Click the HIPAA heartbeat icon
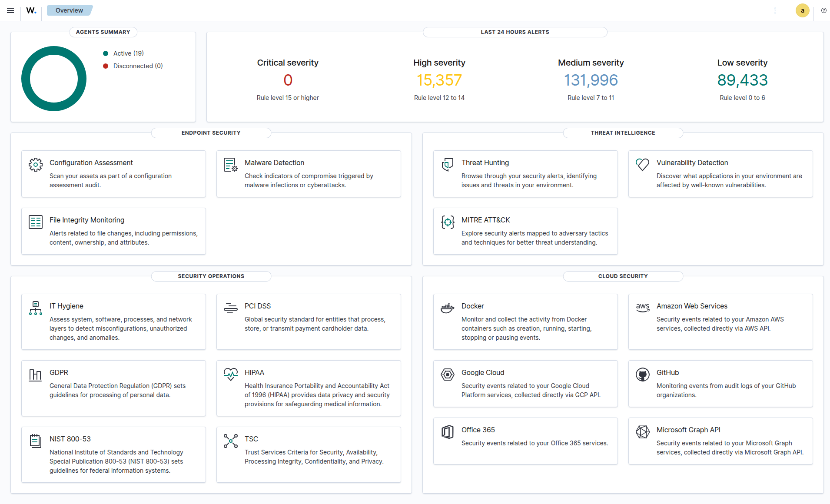Image resolution: width=830 pixels, height=504 pixels. 230,374
